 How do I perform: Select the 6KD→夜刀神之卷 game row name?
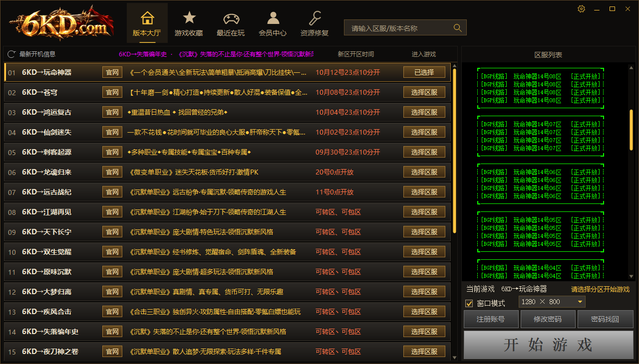pos(50,352)
